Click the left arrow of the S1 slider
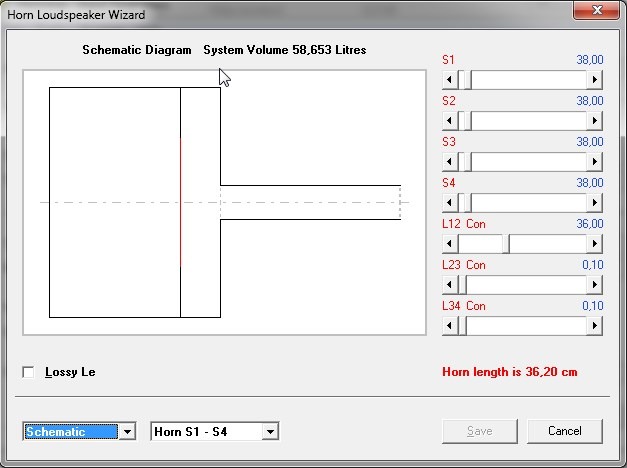Screen dimensions: 627x468 [x=450, y=80]
